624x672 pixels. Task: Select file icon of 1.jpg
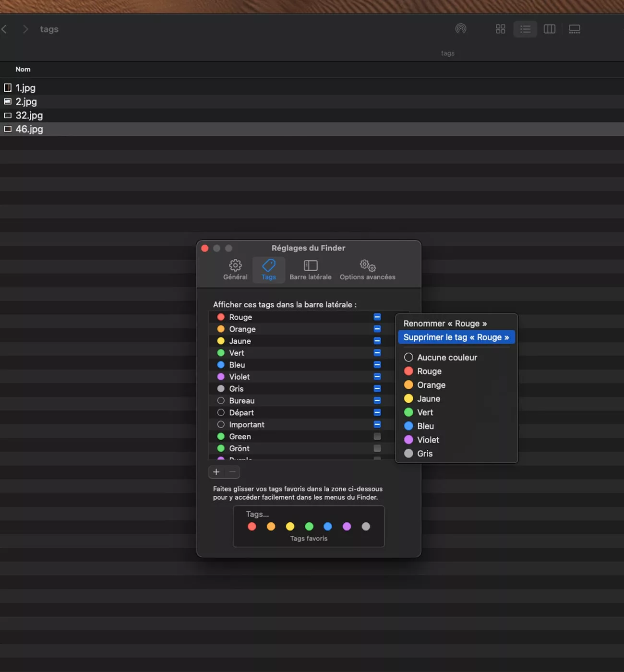point(8,88)
